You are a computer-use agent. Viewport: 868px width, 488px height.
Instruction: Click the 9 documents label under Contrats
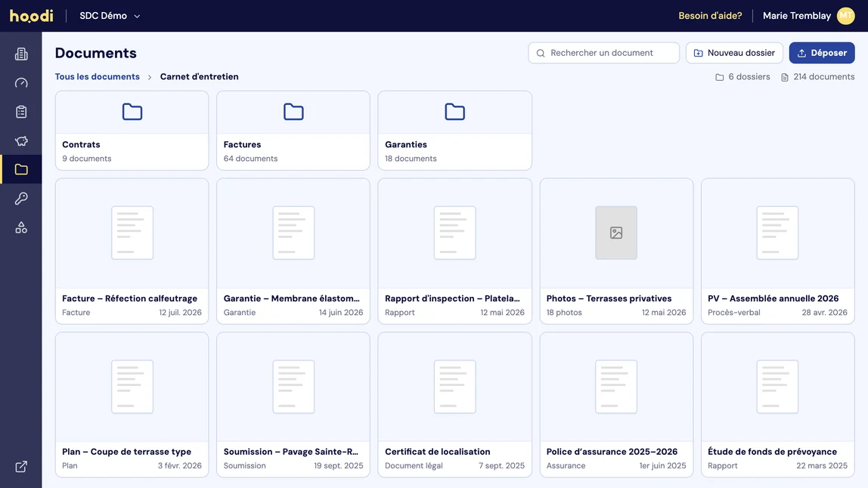(86, 158)
